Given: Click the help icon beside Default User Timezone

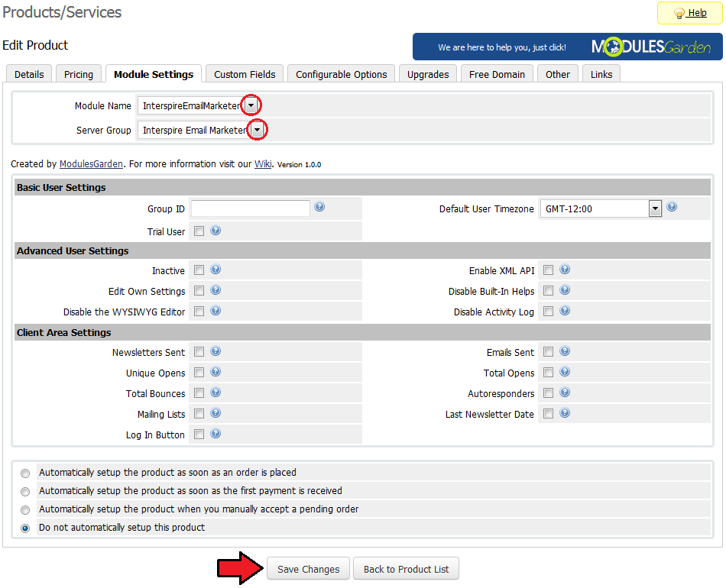Looking at the screenshot, I should coord(672,207).
